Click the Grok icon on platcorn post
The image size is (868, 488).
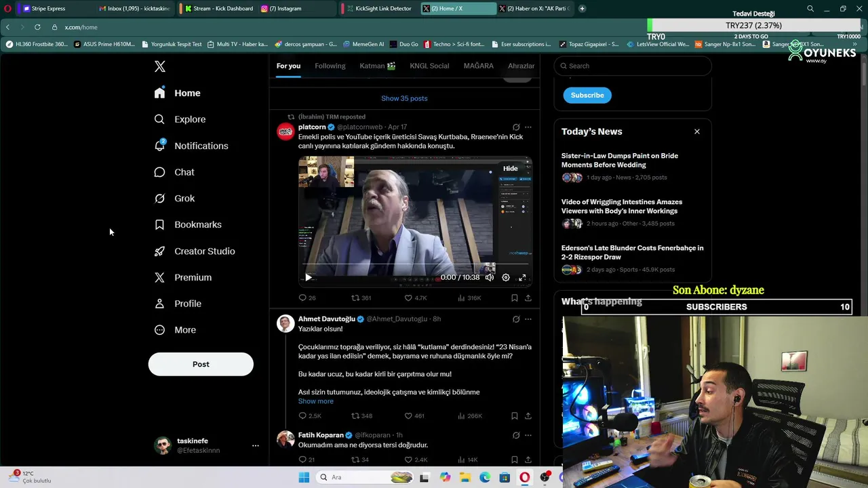tap(516, 127)
